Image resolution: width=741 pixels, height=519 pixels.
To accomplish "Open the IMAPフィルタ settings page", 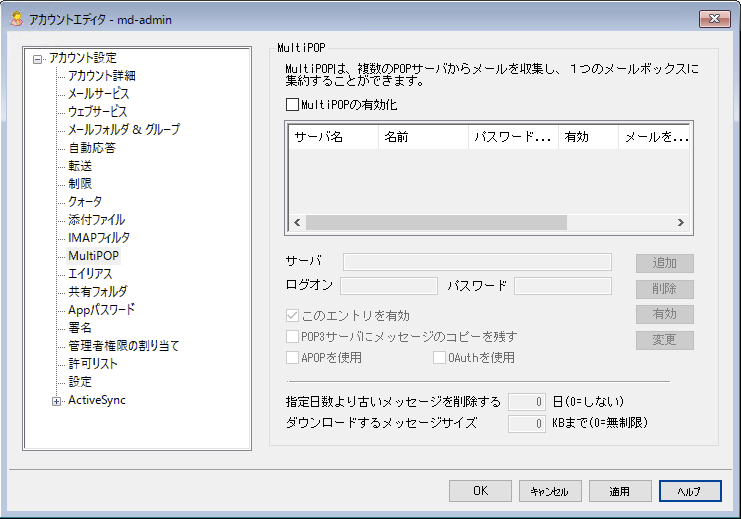I will [98, 237].
